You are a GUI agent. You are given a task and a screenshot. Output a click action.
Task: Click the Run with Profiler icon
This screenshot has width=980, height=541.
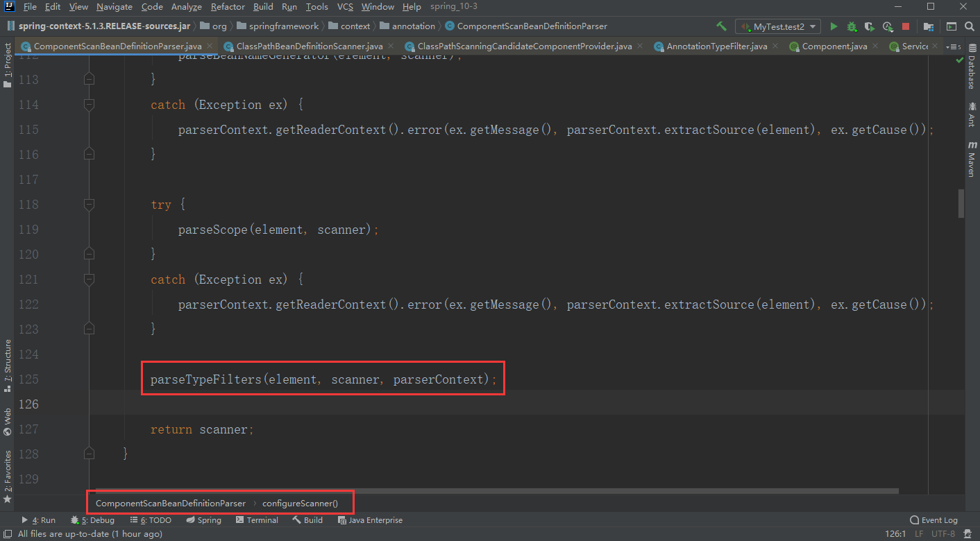click(x=888, y=26)
